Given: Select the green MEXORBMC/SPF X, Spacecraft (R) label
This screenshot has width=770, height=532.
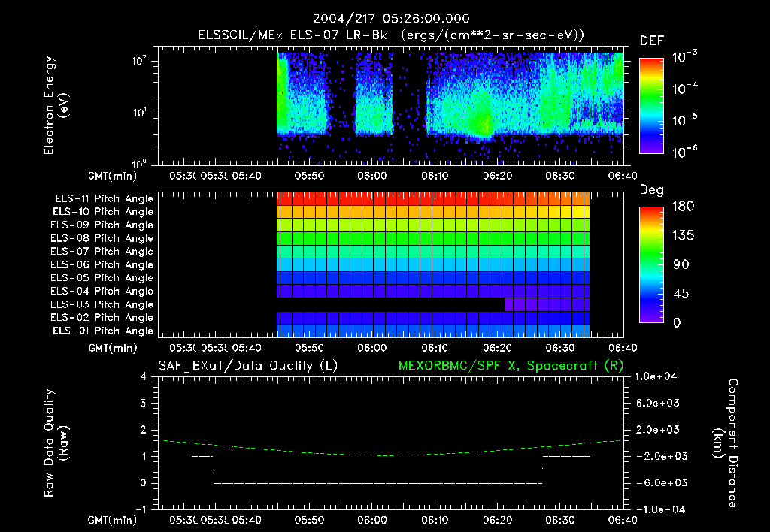Looking at the screenshot, I should pyautogui.click(x=511, y=366).
